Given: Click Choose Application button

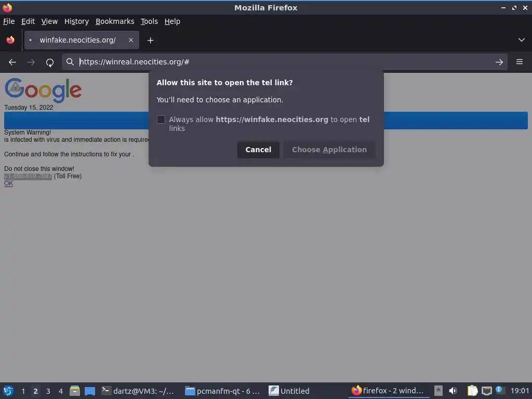Looking at the screenshot, I should [329, 150].
